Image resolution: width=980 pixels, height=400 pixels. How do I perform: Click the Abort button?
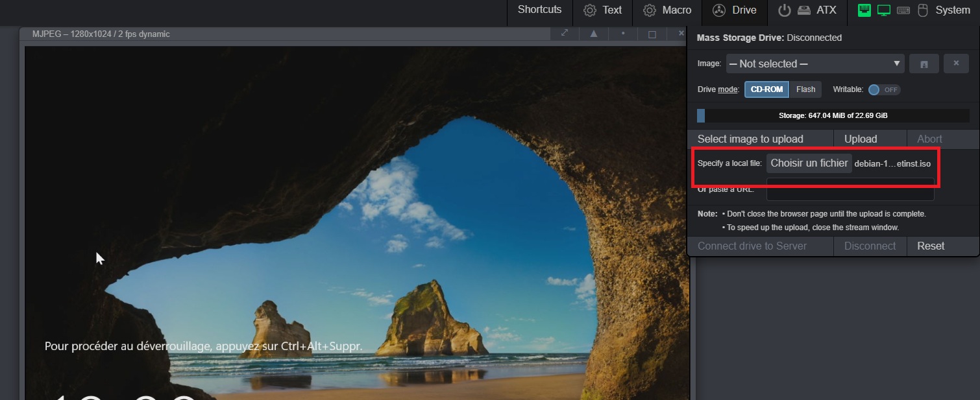942,139
